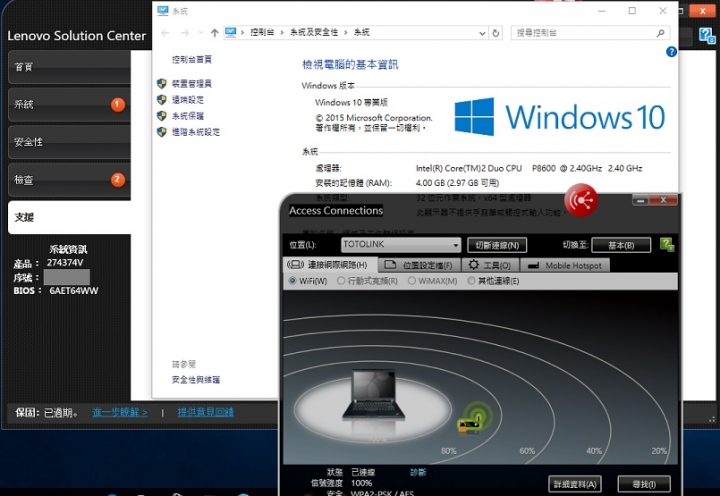This screenshot has height=496, width=720.
Task: Click 系統及安全性 breadcrumb in address bar
Action: (314, 32)
